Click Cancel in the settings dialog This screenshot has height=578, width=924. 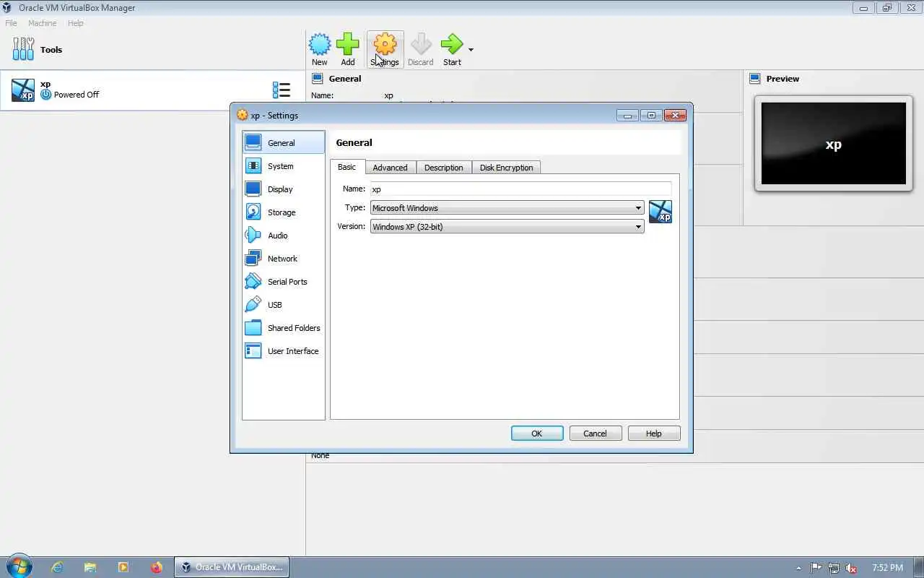pos(596,433)
